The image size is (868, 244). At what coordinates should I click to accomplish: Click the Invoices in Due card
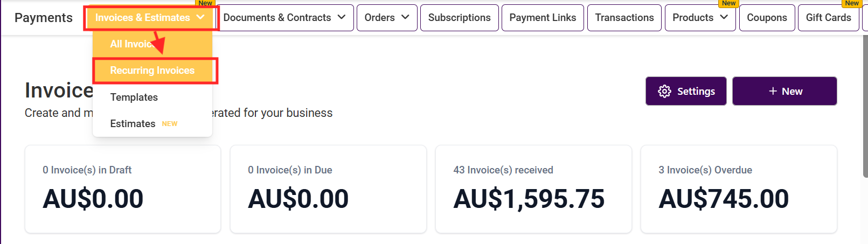(x=328, y=189)
